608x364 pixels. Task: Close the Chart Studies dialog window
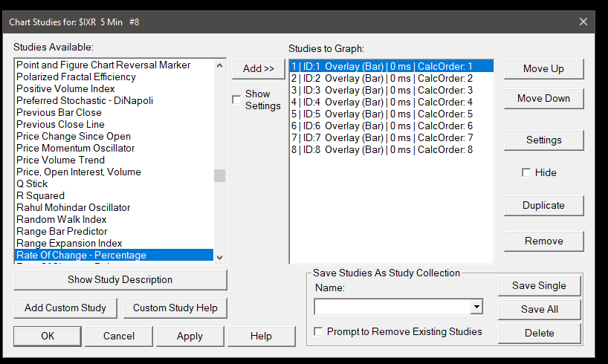pyautogui.click(x=583, y=22)
